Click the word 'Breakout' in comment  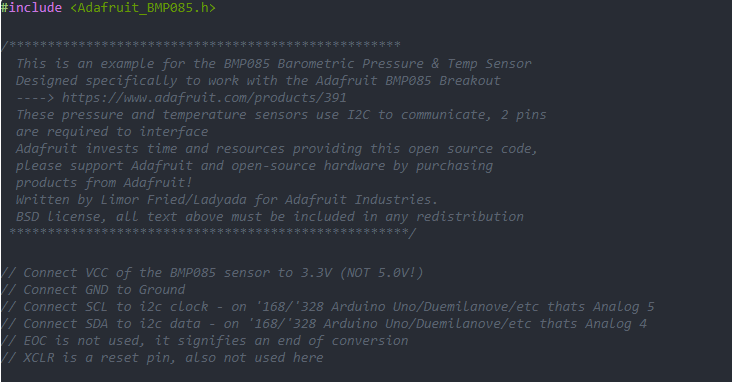(x=470, y=81)
